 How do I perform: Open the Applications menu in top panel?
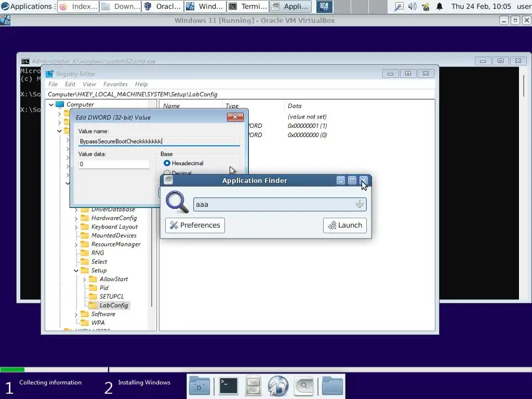point(26,6)
